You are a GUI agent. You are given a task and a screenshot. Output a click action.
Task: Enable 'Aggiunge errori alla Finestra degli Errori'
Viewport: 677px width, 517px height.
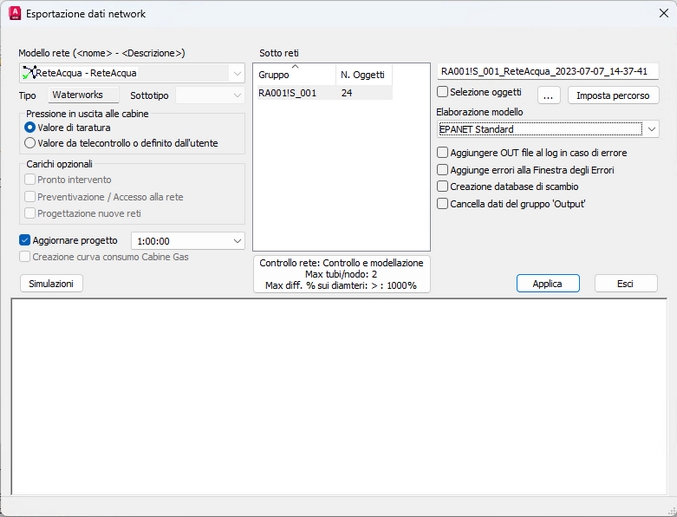443,170
